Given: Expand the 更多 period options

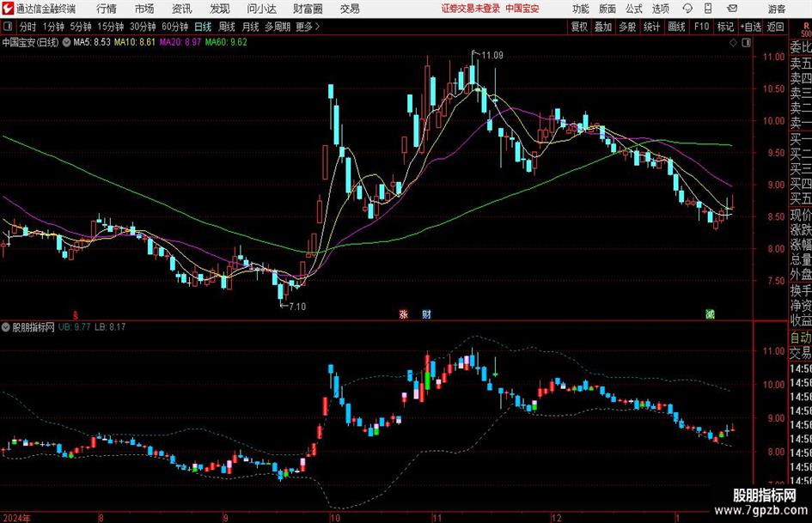Looking at the screenshot, I should 308,27.
